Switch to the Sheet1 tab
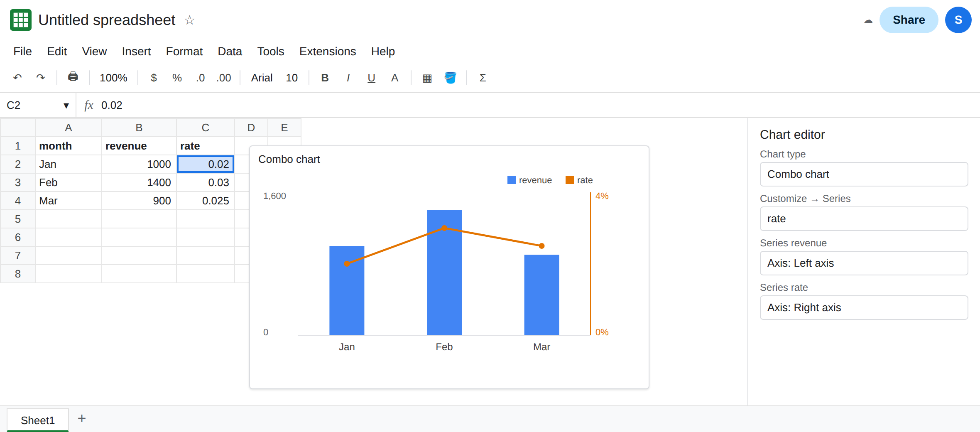The image size is (980, 432). (38, 420)
